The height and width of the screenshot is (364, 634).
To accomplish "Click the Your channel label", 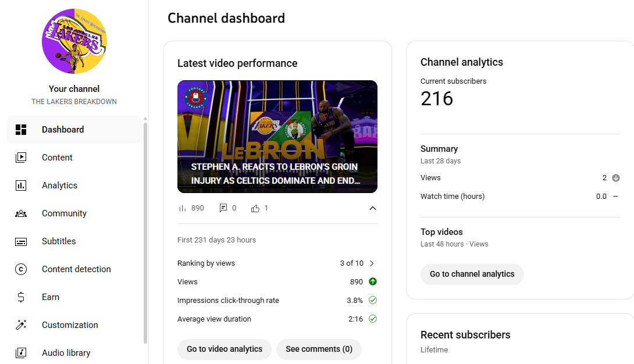I will tap(74, 89).
